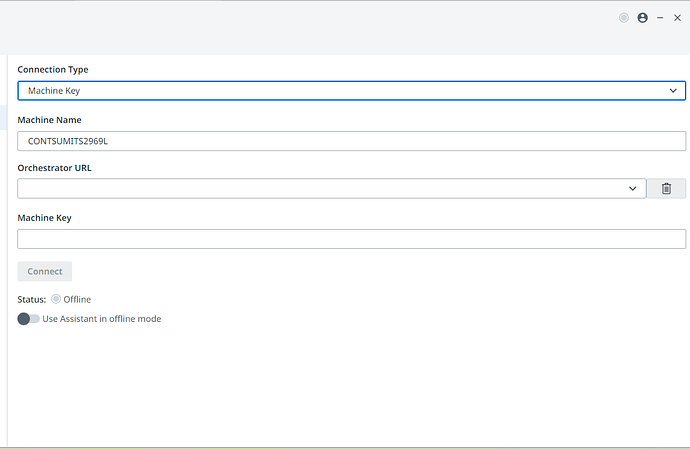This screenshot has width=690, height=449.
Task: Click the empty Machine Key input field
Action: [350, 239]
